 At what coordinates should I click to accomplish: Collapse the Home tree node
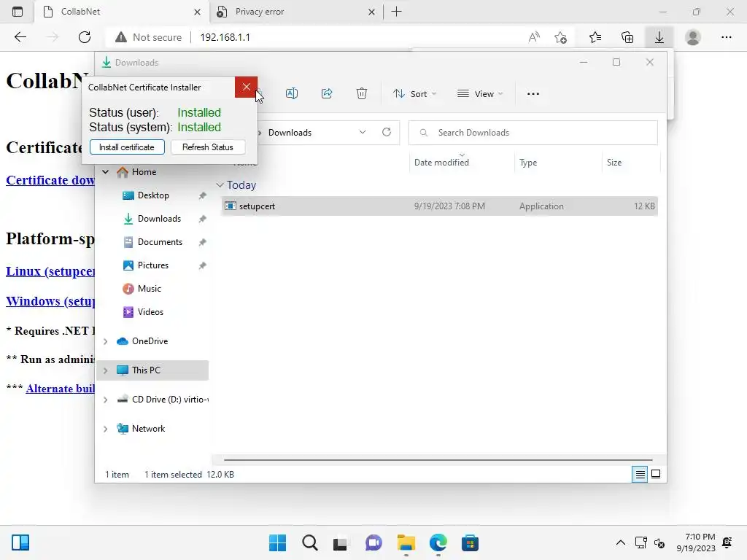click(x=106, y=172)
